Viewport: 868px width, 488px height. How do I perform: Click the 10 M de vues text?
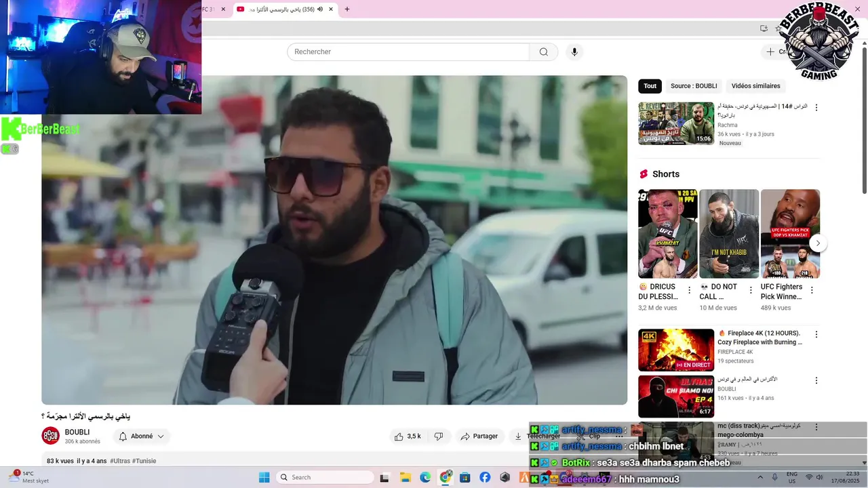tap(718, 308)
